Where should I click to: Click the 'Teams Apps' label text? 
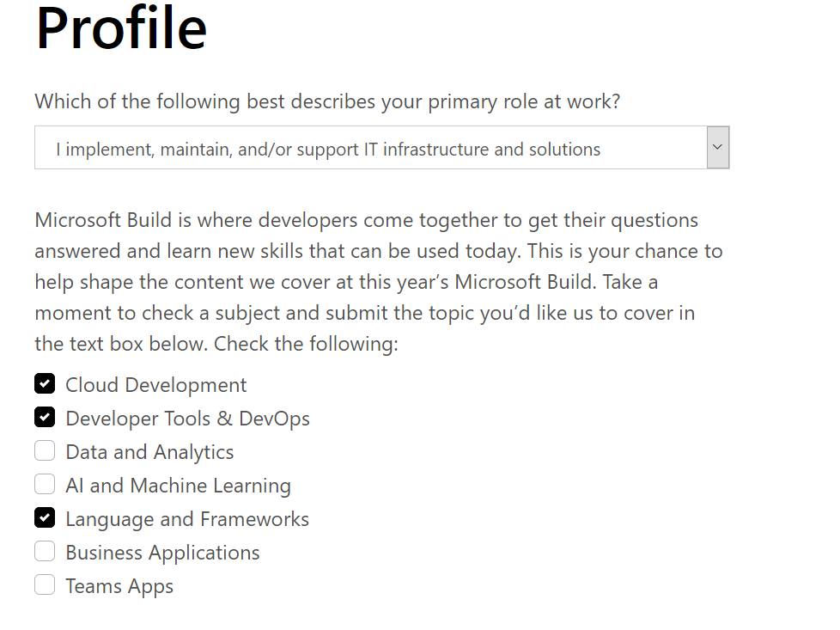[119, 586]
